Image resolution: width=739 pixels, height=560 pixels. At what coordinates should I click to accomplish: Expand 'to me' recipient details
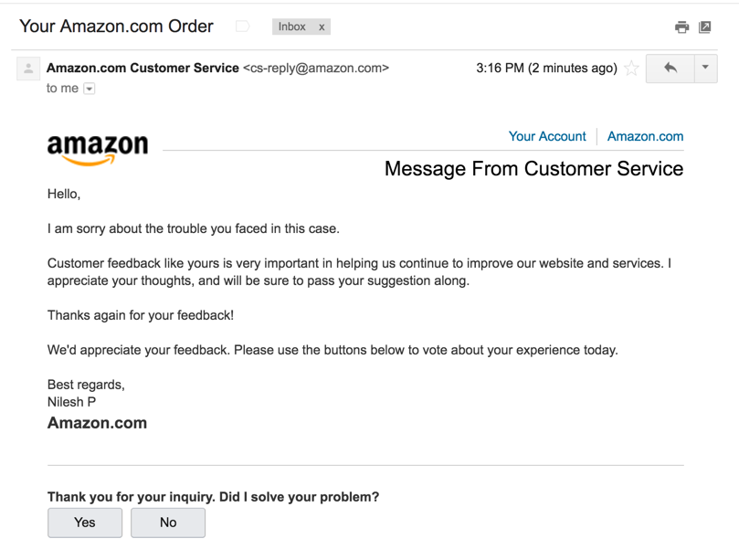[x=90, y=89]
